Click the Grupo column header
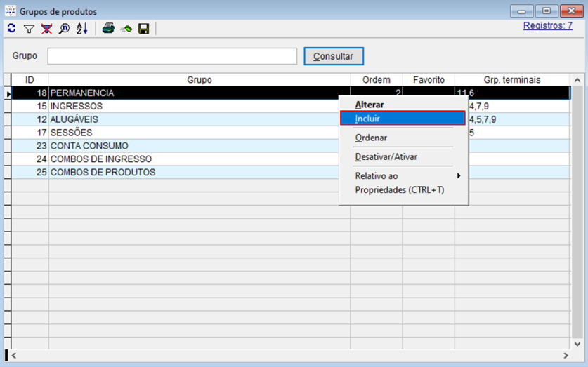 [200, 80]
